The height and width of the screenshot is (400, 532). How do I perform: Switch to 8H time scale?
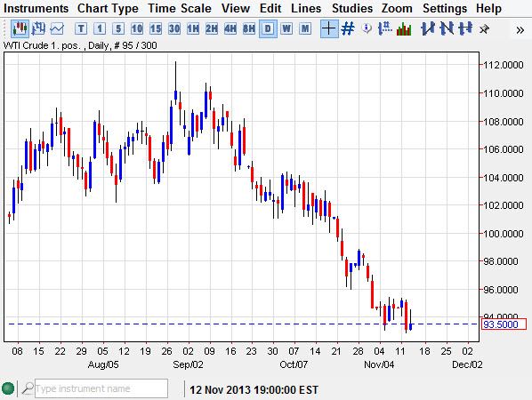249,28
